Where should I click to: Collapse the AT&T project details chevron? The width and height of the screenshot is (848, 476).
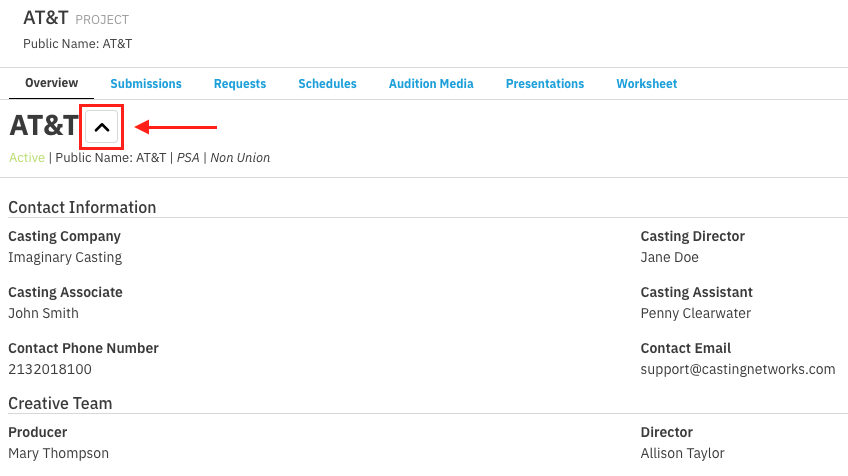[x=102, y=127]
